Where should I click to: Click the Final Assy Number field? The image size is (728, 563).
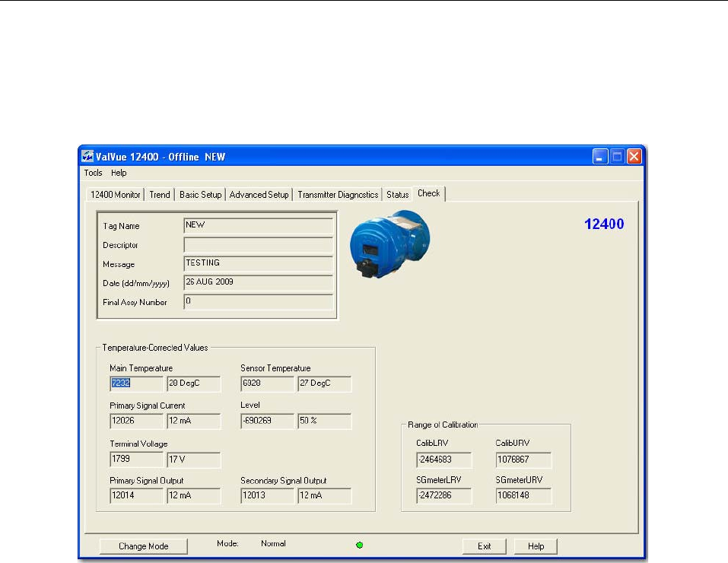tap(258, 302)
